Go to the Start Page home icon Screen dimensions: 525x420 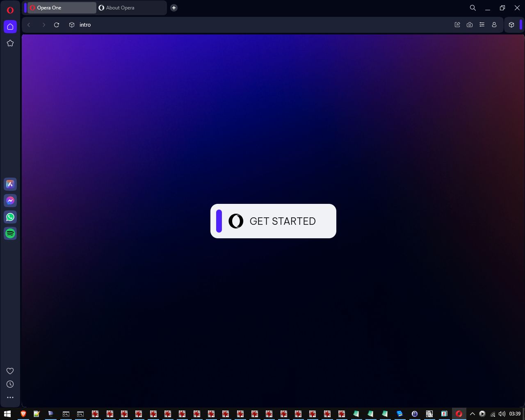point(10,27)
